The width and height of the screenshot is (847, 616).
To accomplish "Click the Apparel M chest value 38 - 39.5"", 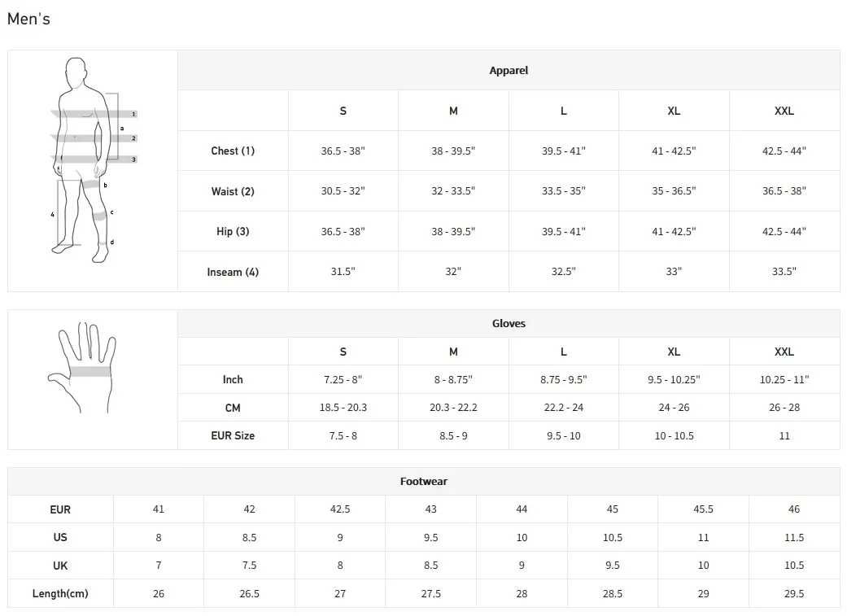I will [x=453, y=151].
